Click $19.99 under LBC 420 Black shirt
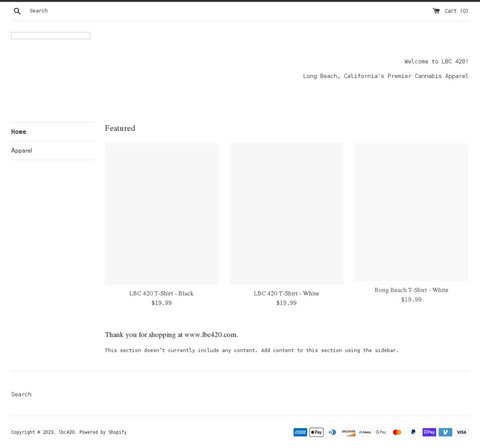Viewport: 480px width, 448px height. (161, 303)
